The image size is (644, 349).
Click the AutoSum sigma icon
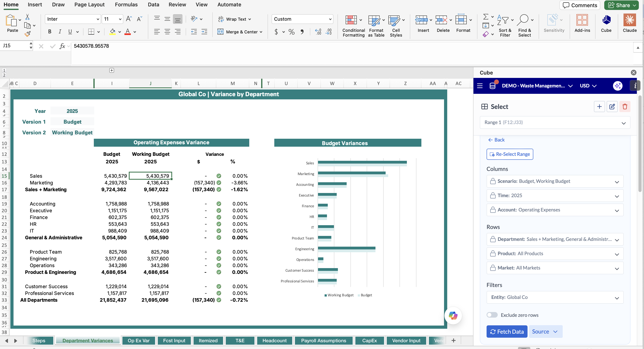point(486,17)
